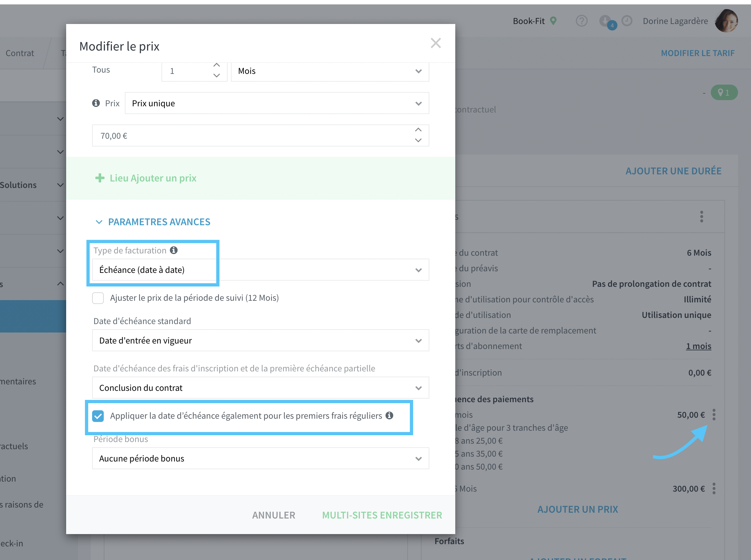Click MODIFIER LE TARIF link

(697, 53)
